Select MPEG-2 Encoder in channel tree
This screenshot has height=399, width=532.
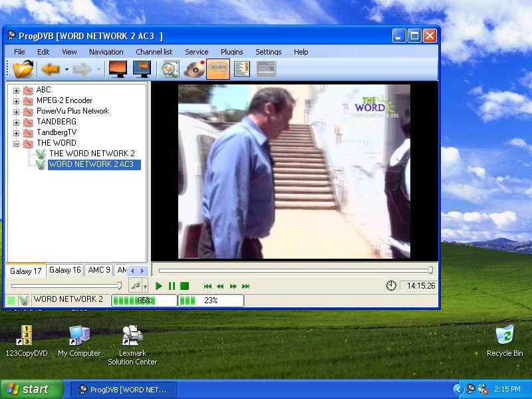[64, 100]
